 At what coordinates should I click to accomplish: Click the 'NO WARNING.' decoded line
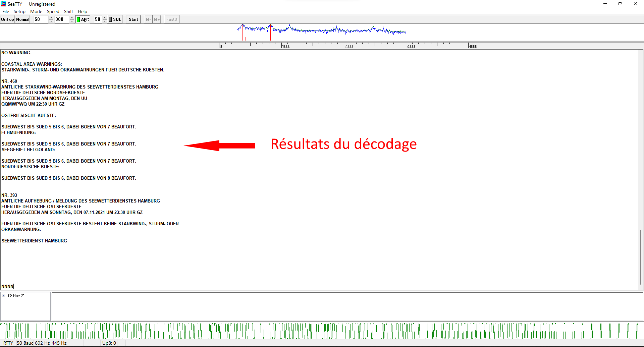pos(16,53)
